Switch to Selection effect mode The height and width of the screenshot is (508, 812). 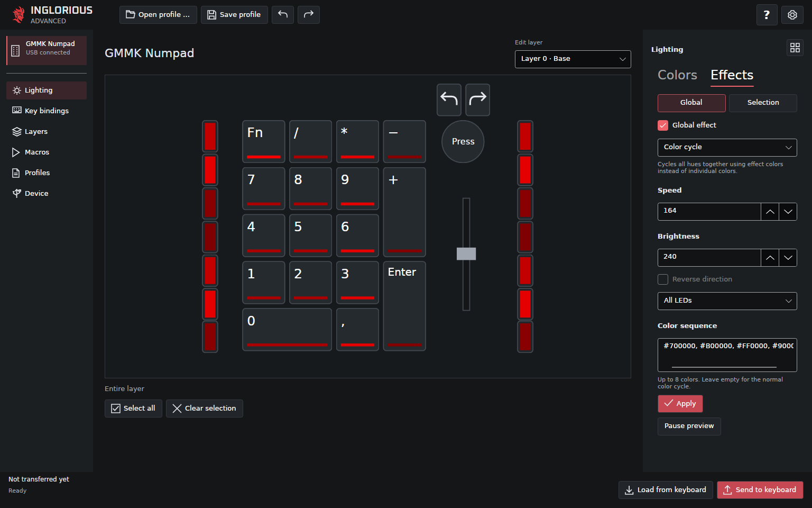tap(763, 103)
